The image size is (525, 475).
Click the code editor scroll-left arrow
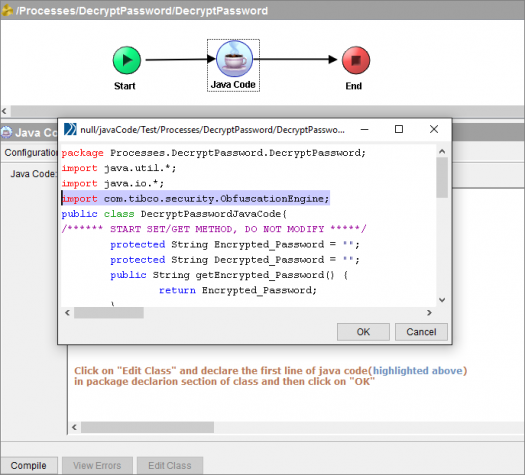pos(67,313)
